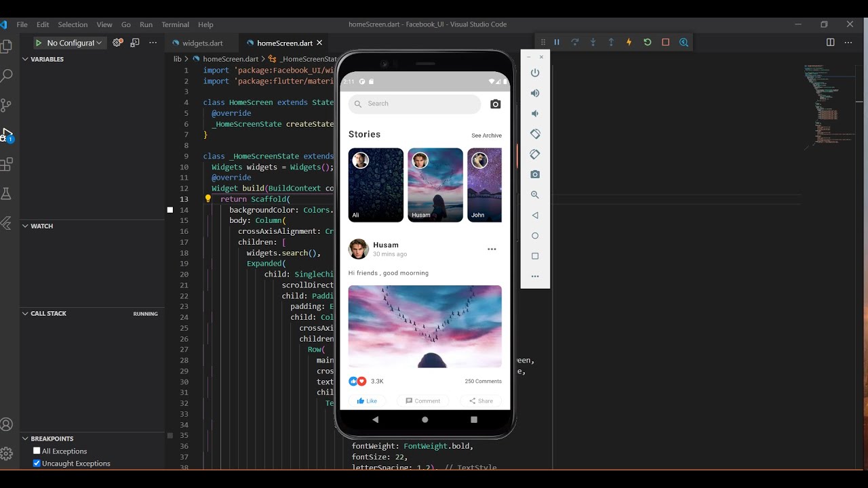Screen dimensions: 868x488
Task: Open the Explorer view in the activity bar
Action: [6, 46]
